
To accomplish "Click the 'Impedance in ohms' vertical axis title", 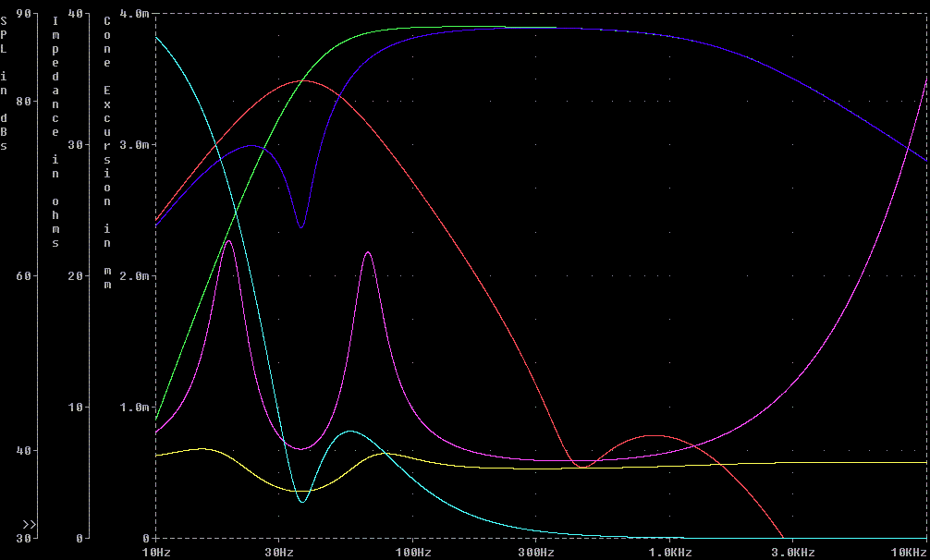I will pos(55,131).
